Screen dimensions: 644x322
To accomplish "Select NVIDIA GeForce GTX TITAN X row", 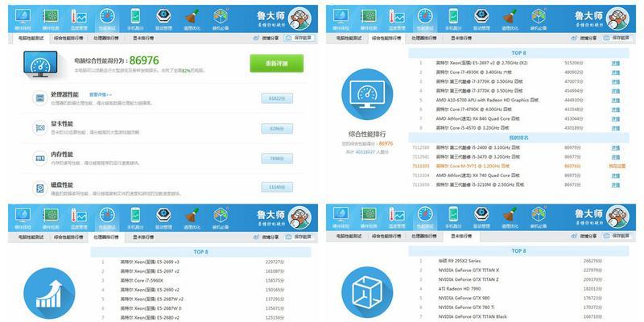I will [518, 270].
